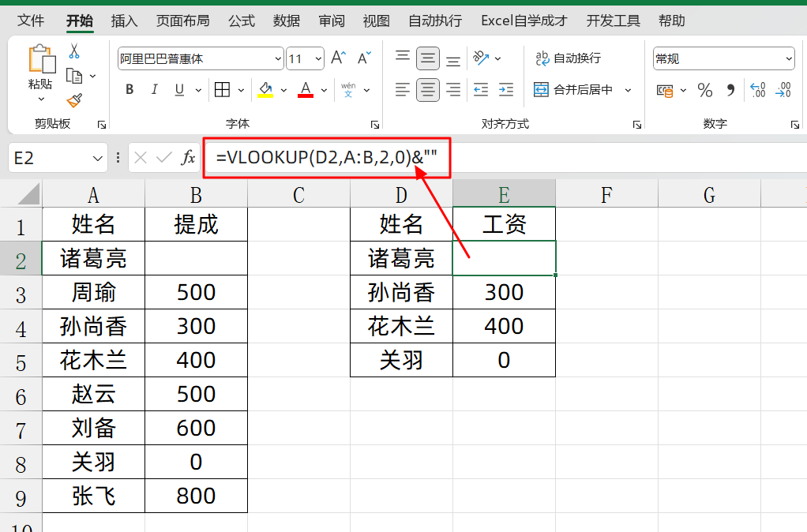
Task: Toggle underline formatting
Action: coord(179,89)
